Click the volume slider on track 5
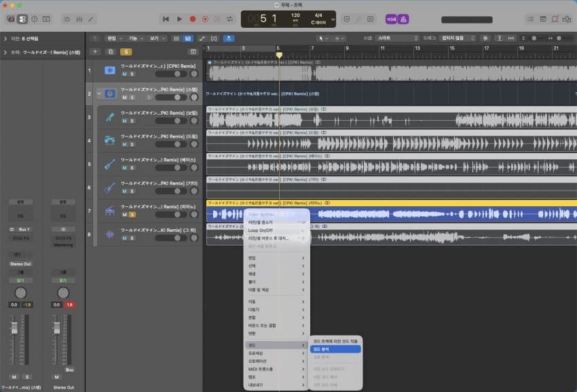 171,168
